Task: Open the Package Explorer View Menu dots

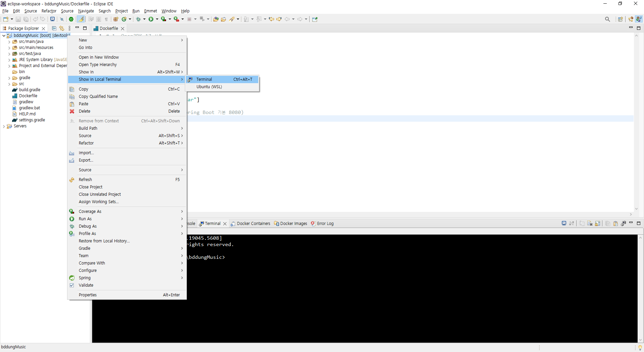Action: (69, 28)
